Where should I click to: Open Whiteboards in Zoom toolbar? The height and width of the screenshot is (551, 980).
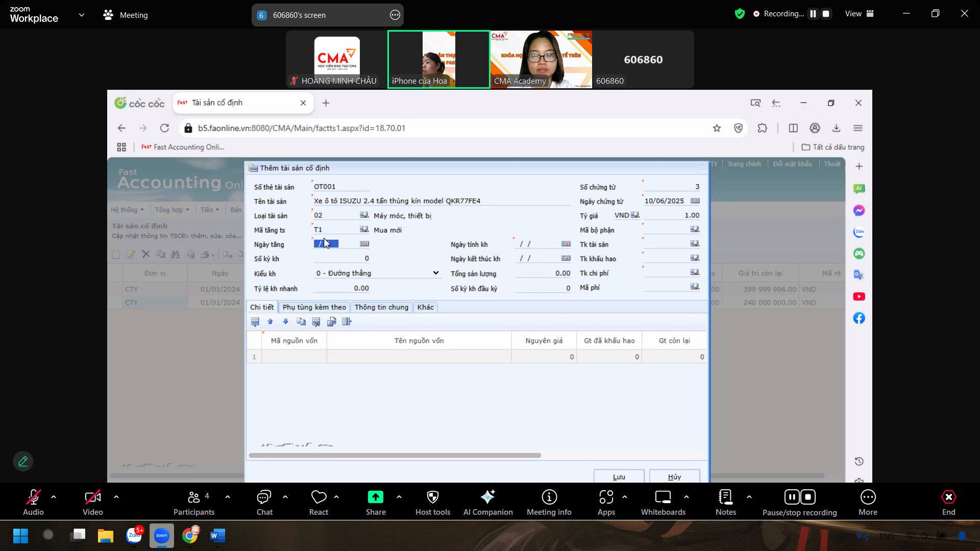[663, 497]
